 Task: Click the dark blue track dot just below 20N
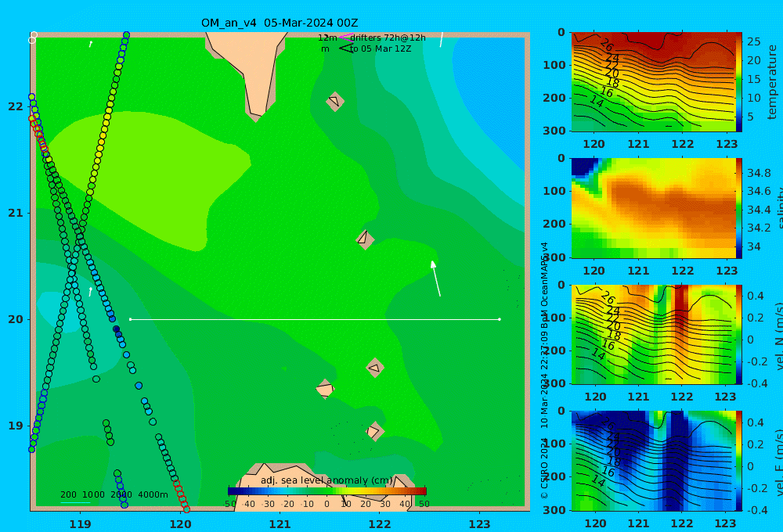117,329
